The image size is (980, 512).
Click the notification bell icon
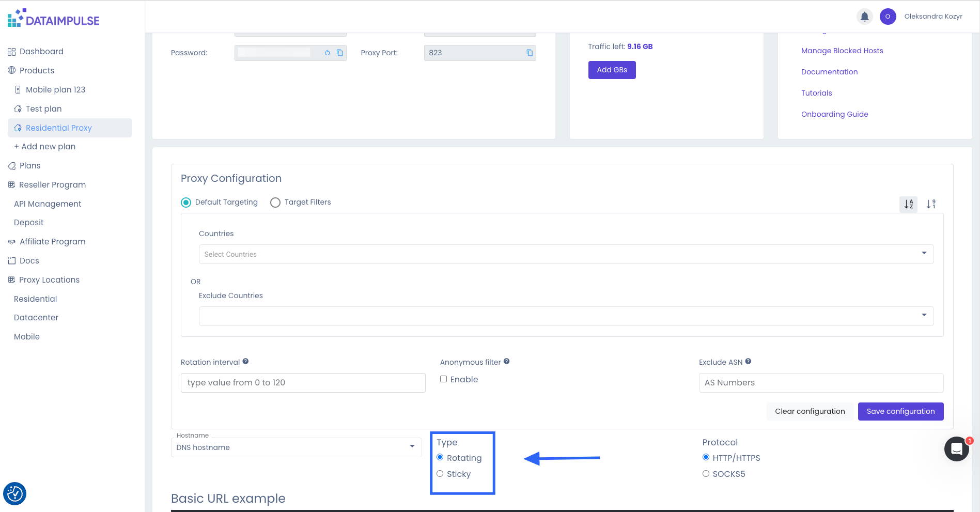pyautogui.click(x=864, y=17)
